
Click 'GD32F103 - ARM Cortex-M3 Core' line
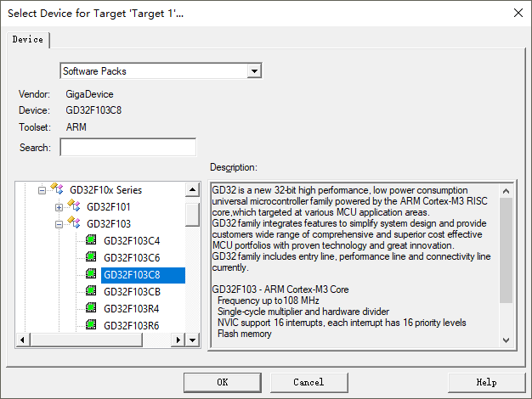280,289
